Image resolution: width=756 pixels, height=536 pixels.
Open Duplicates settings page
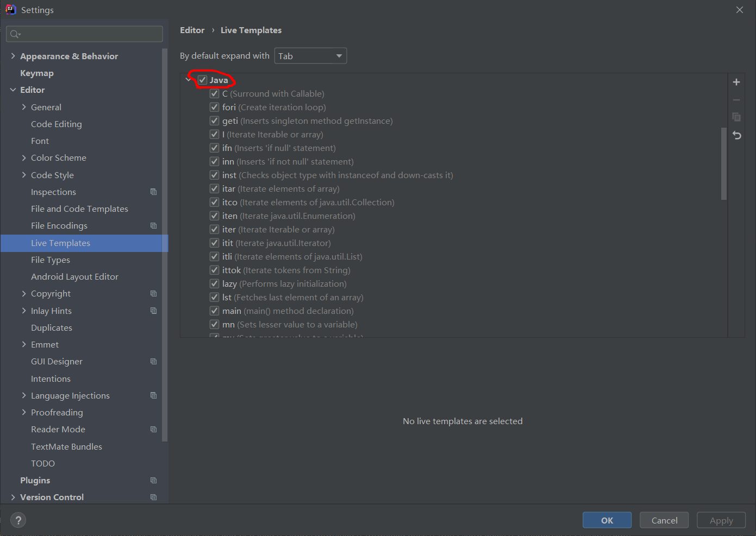click(x=52, y=327)
